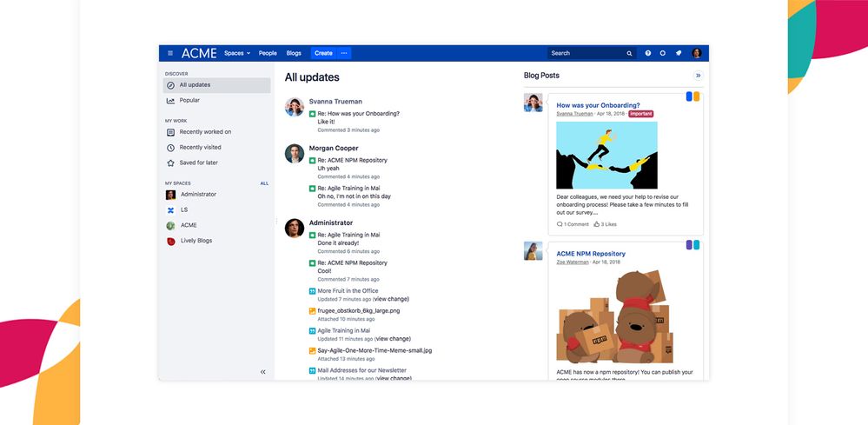Click Morgan Cooper's avatar
Image resolution: width=868 pixels, height=425 pixels.
click(295, 153)
